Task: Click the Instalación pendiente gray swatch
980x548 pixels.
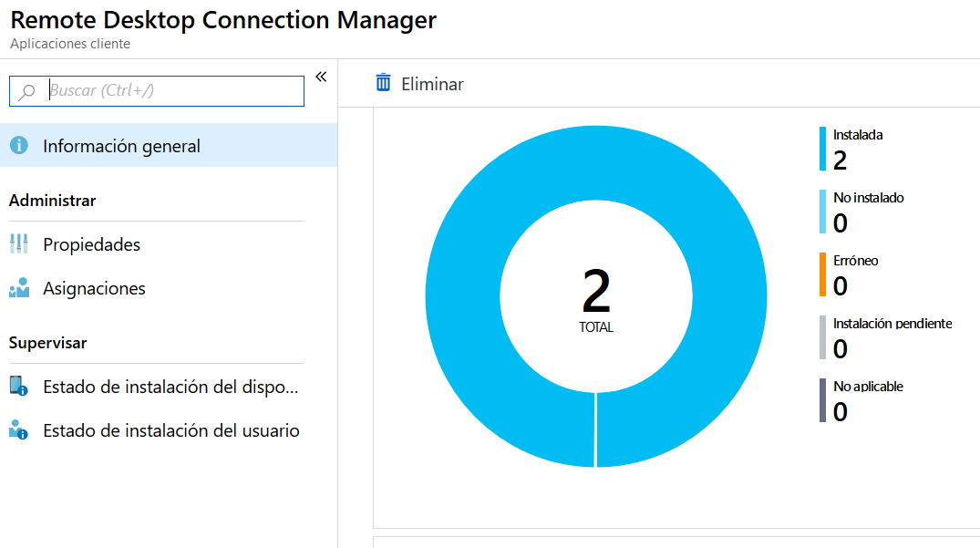Action: click(x=822, y=337)
